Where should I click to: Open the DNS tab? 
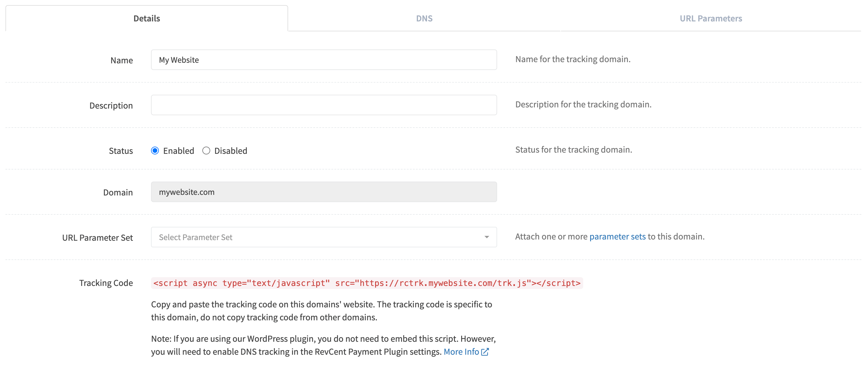point(424,18)
